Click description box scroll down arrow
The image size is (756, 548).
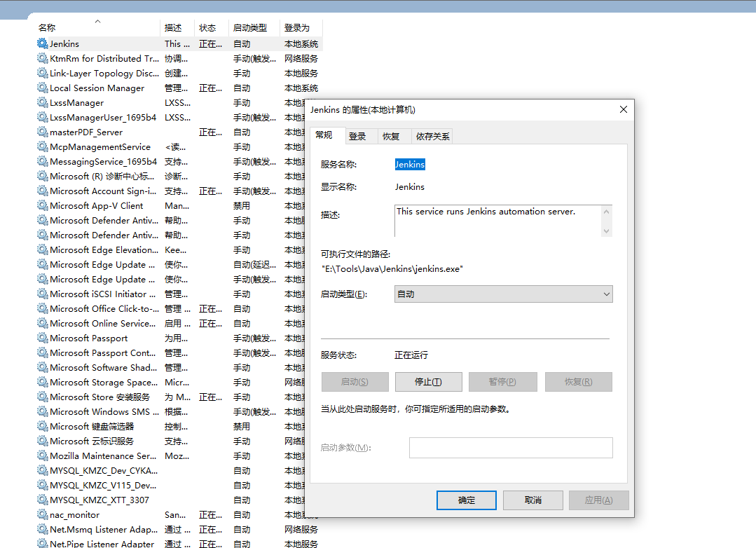coord(607,231)
